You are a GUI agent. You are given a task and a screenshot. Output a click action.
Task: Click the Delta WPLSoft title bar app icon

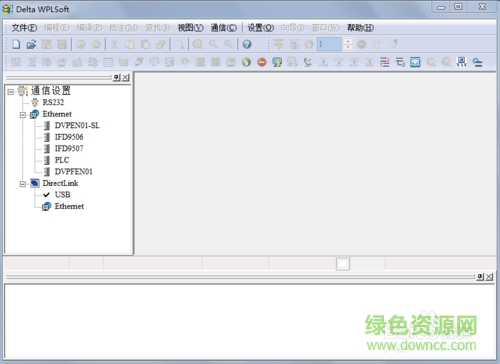(x=7, y=9)
